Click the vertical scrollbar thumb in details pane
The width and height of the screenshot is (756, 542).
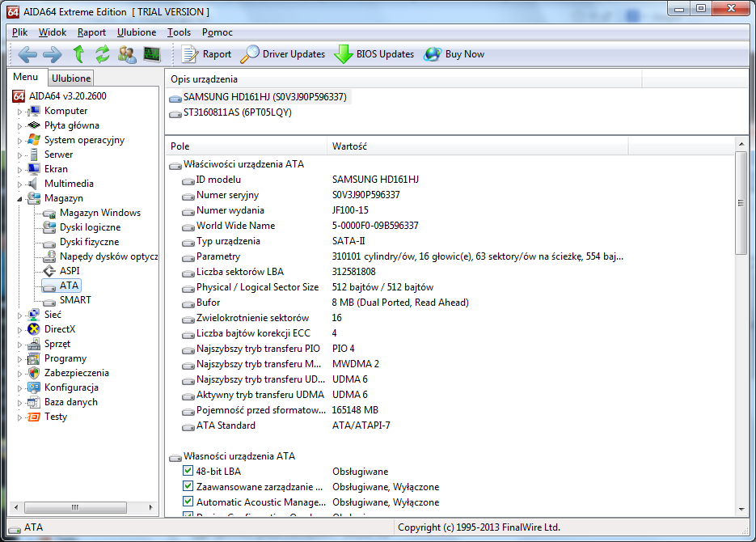pyautogui.click(x=741, y=202)
